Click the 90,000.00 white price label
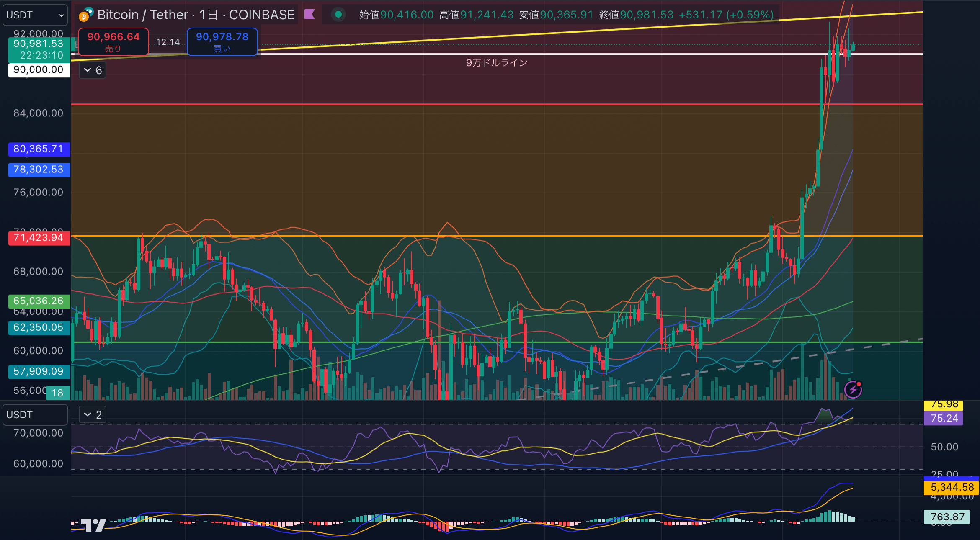Viewport: 980px width, 540px height. click(x=39, y=69)
